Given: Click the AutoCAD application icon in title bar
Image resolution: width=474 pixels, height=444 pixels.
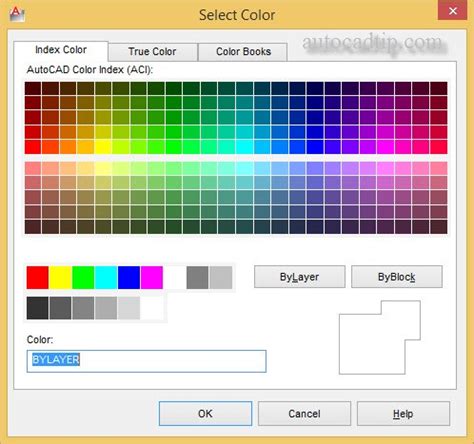Looking at the screenshot, I should [17, 14].
